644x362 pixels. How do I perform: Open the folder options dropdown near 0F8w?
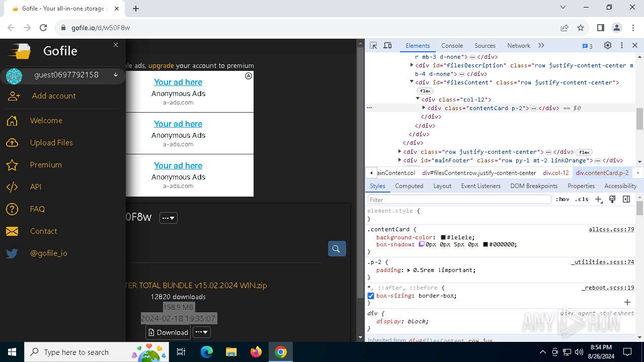point(169,218)
